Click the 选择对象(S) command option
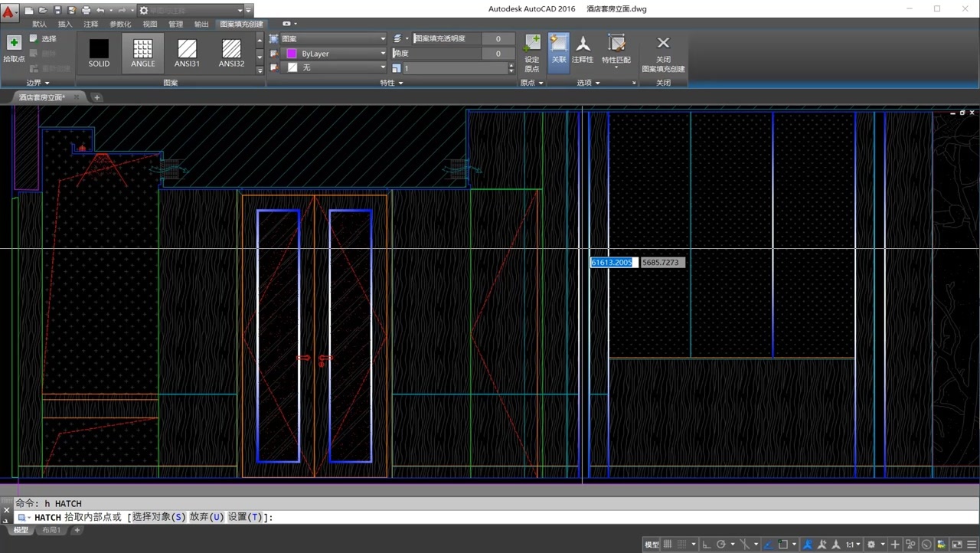 pos(158,517)
